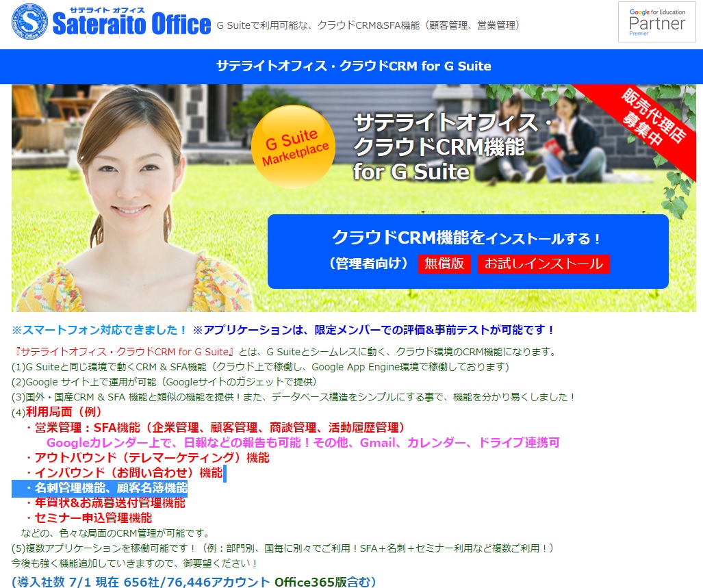Click the セミナー申込管理機能 bullet
703x588 pixels.
tap(89, 518)
